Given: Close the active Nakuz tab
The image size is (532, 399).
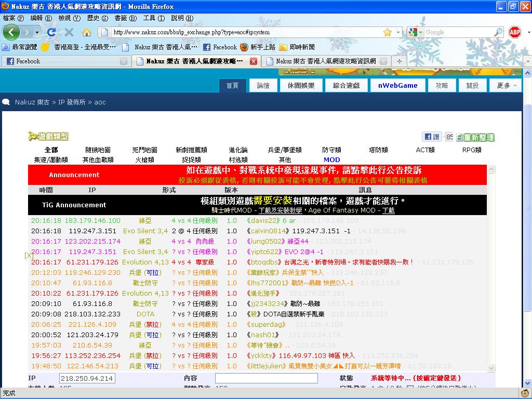Looking at the screenshot, I should (254, 61).
